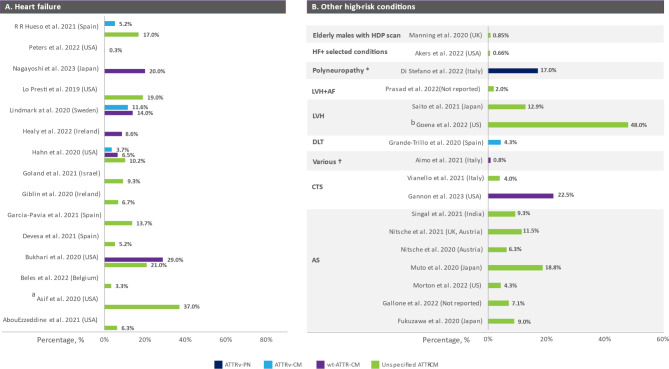The width and height of the screenshot is (669, 369).
Task: Click the Unspecified ATTRCM green legend swatch
Action: coord(375,365)
